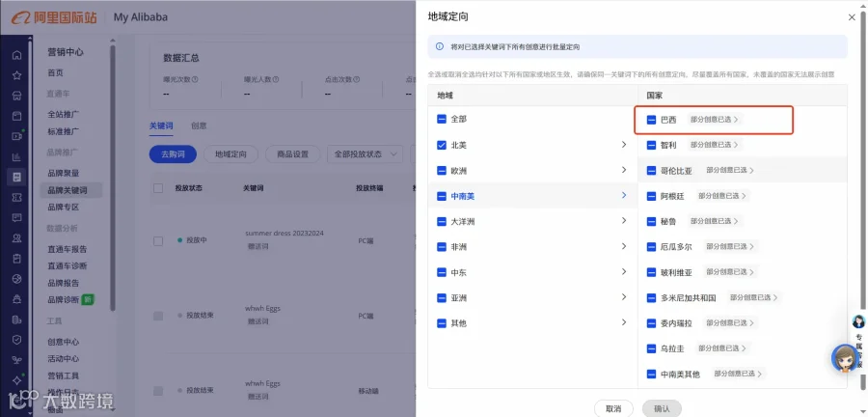
Task: Toggle the 巴西 country checkbox
Action: [x=651, y=120]
